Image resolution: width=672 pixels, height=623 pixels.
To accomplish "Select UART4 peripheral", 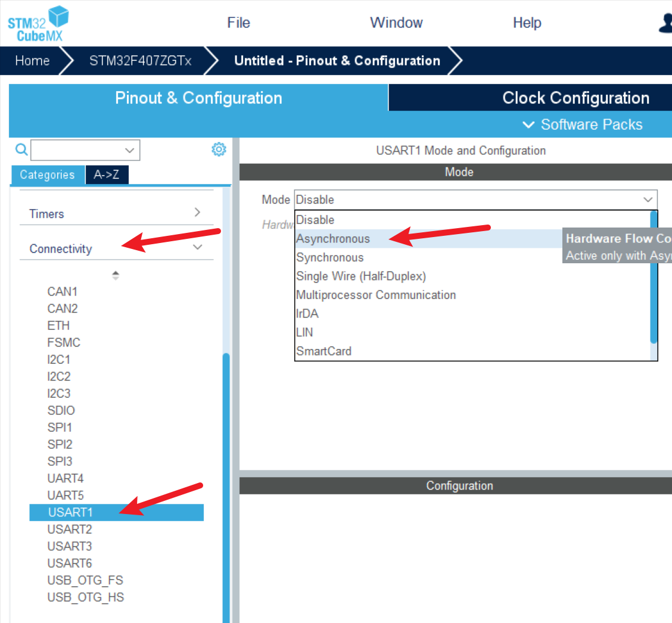I will (x=65, y=478).
